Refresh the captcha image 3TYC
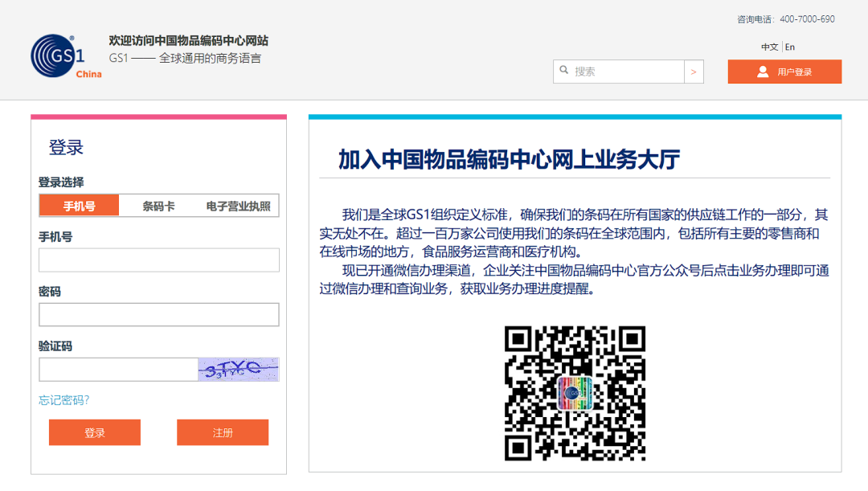868x491 pixels. click(238, 369)
